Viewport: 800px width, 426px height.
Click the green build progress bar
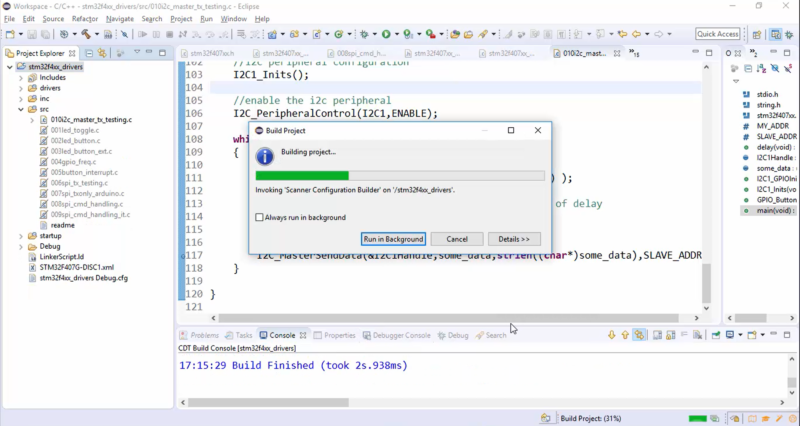[x=302, y=176]
